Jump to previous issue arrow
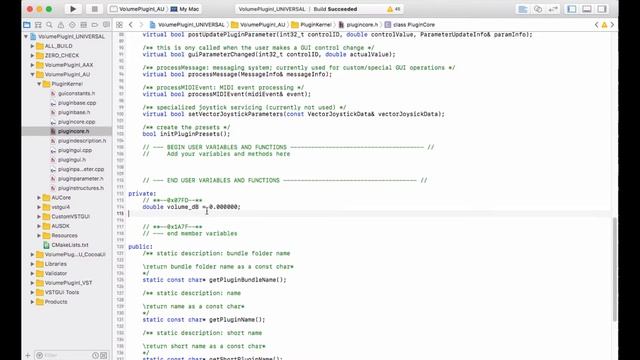 [597, 25]
